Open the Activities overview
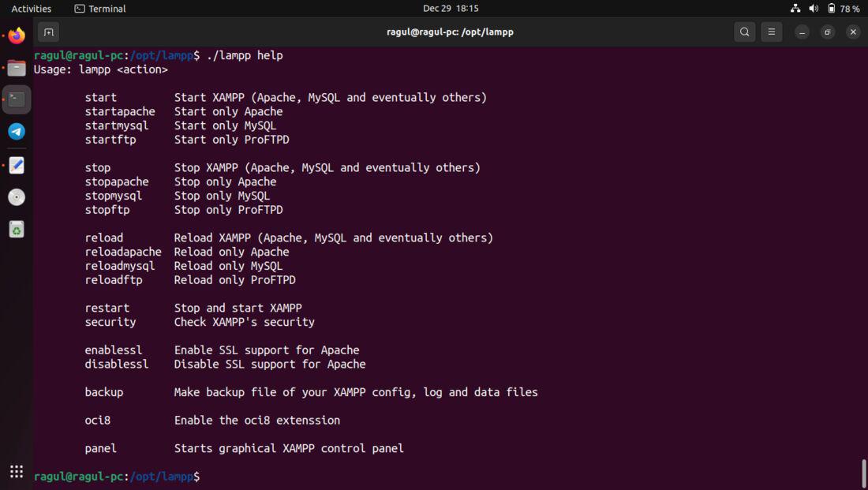 click(31, 9)
